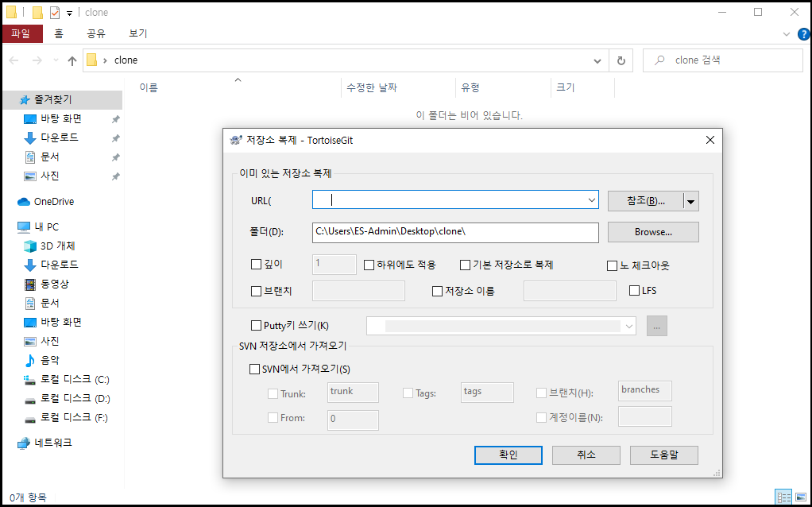Select the 네트워크 network icon

24,443
